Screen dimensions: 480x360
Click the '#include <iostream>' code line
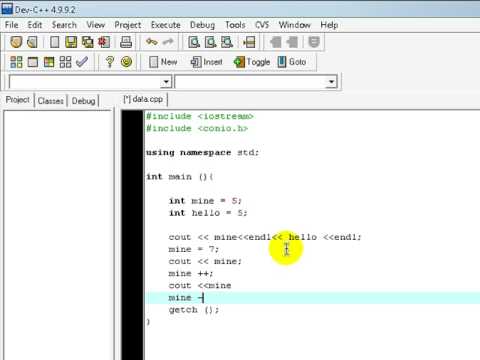pos(200,116)
